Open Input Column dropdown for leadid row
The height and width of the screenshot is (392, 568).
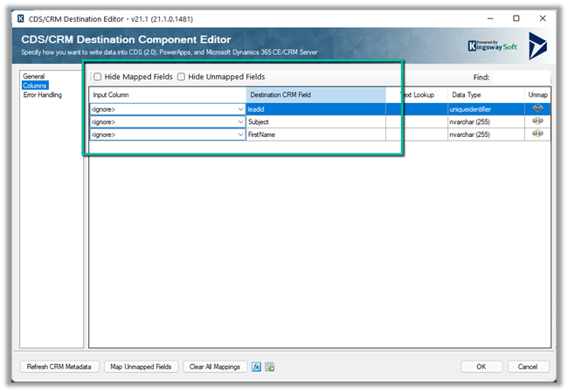tap(240, 109)
